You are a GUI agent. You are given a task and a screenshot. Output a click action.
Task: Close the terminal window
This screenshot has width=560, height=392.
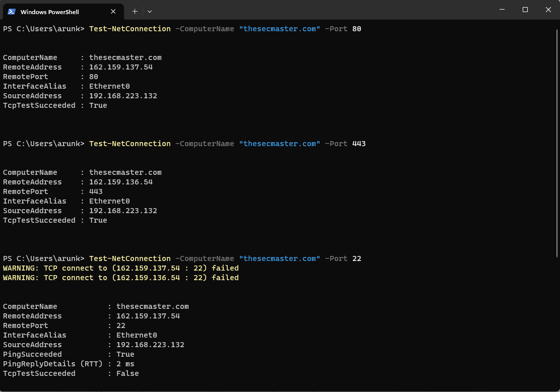pos(548,10)
